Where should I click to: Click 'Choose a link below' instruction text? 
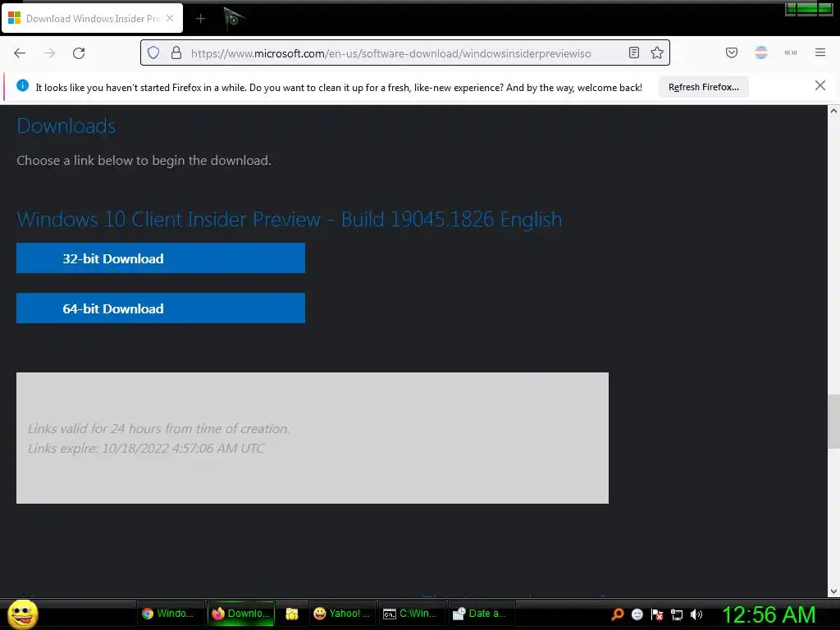click(x=144, y=161)
